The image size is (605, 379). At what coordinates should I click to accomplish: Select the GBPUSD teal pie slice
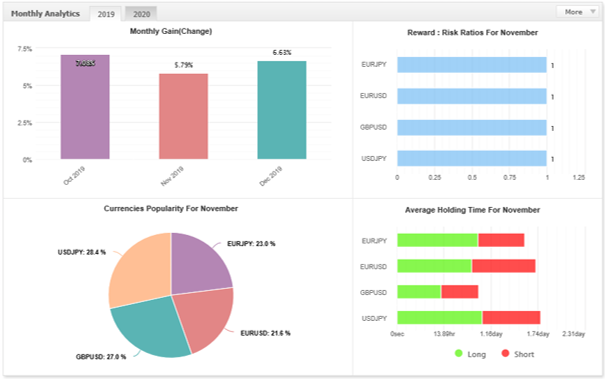tap(150, 328)
